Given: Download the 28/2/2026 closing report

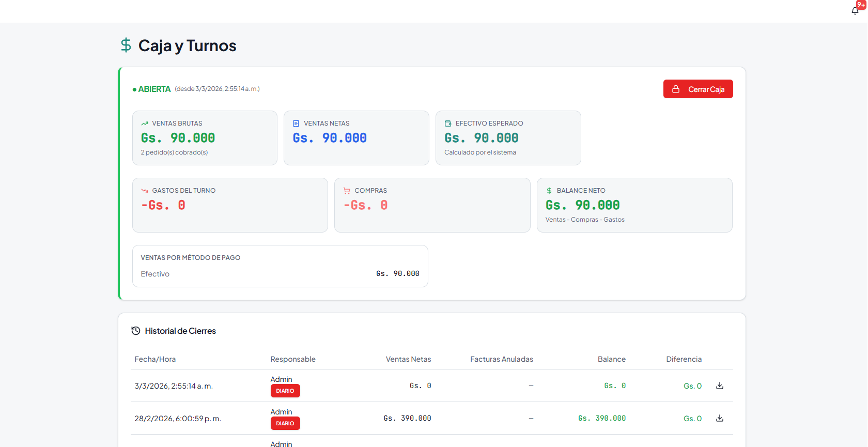Looking at the screenshot, I should tap(720, 418).
